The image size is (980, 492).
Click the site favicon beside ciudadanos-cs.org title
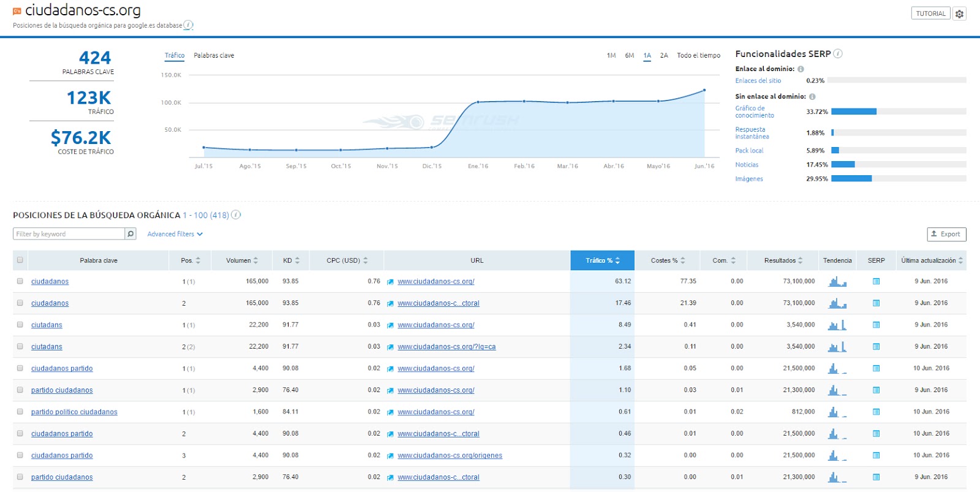click(17, 11)
